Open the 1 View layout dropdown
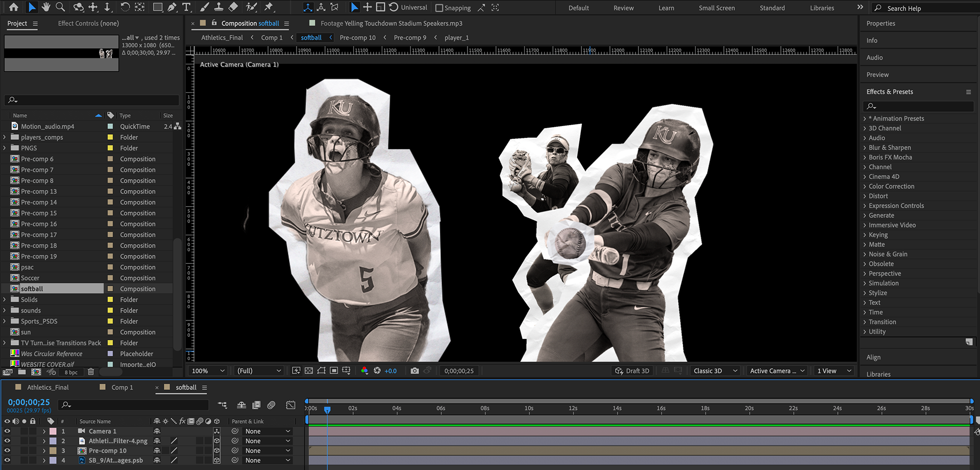The image size is (980, 470). pyautogui.click(x=834, y=371)
